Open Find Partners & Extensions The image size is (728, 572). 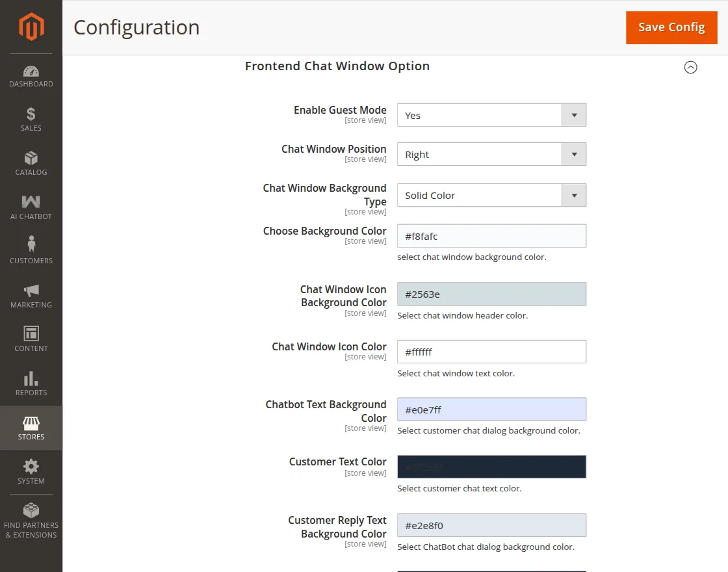click(x=31, y=517)
